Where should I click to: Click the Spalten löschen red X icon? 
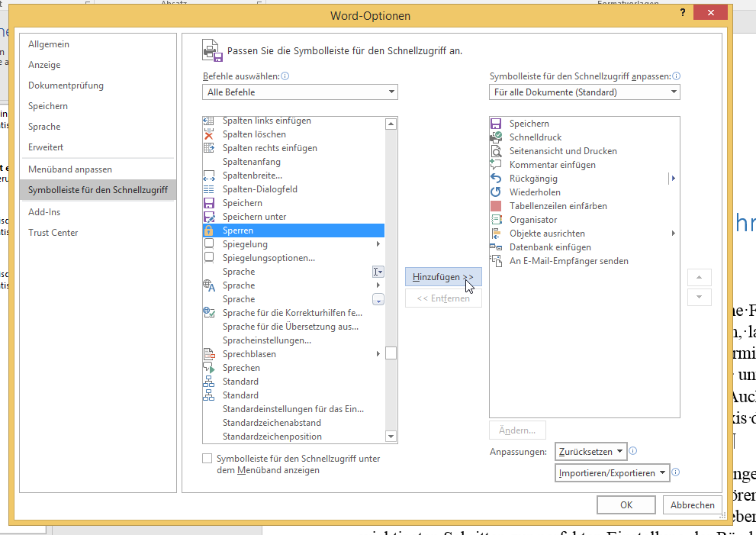(209, 134)
